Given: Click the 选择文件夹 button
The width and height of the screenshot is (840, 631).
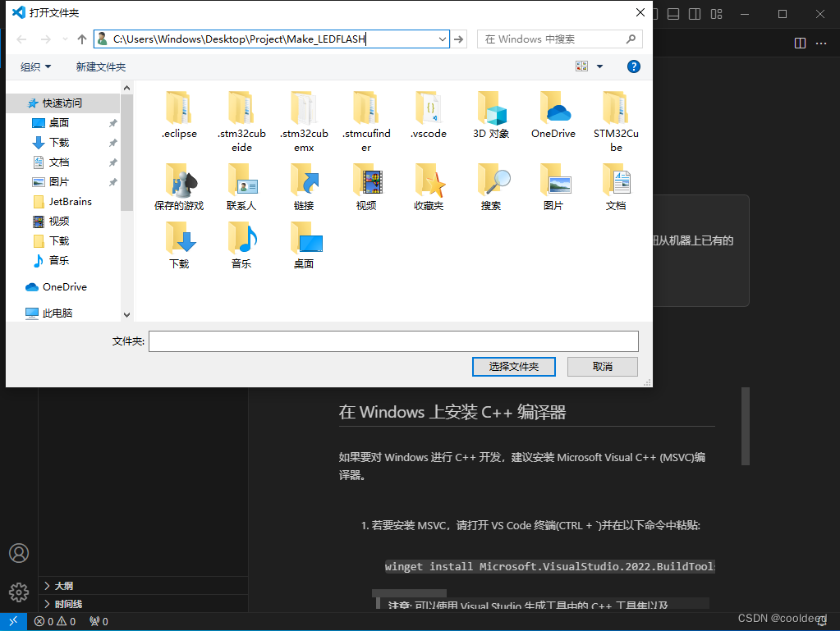Looking at the screenshot, I should pyautogui.click(x=513, y=367).
